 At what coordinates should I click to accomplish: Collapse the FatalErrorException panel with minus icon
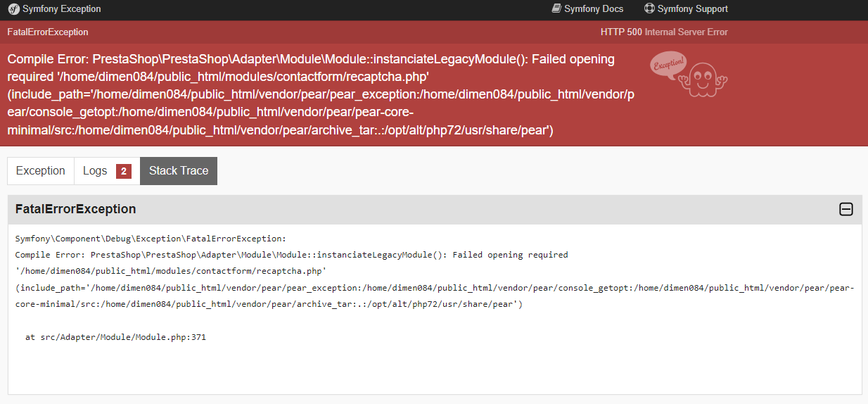pyautogui.click(x=846, y=209)
